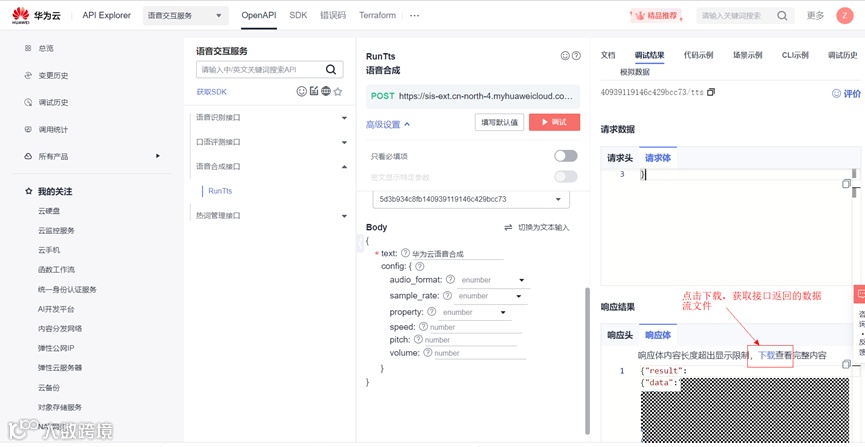Image resolution: width=865 pixels, height=447 pixels.
Task: Click the 调用统计 icon in sidebar
Action: pos(28,130)
